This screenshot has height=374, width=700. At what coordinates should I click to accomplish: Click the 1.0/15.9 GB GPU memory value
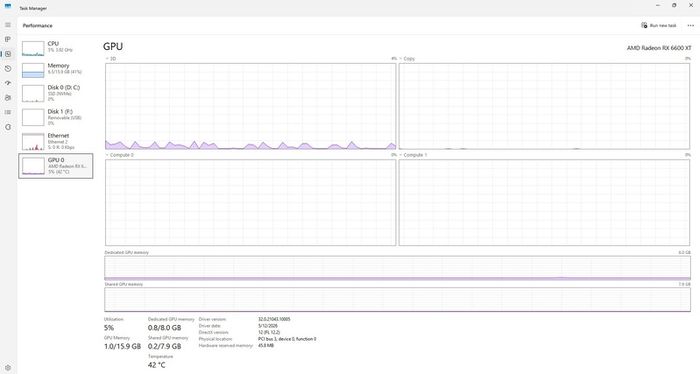(x=122, y=346)
